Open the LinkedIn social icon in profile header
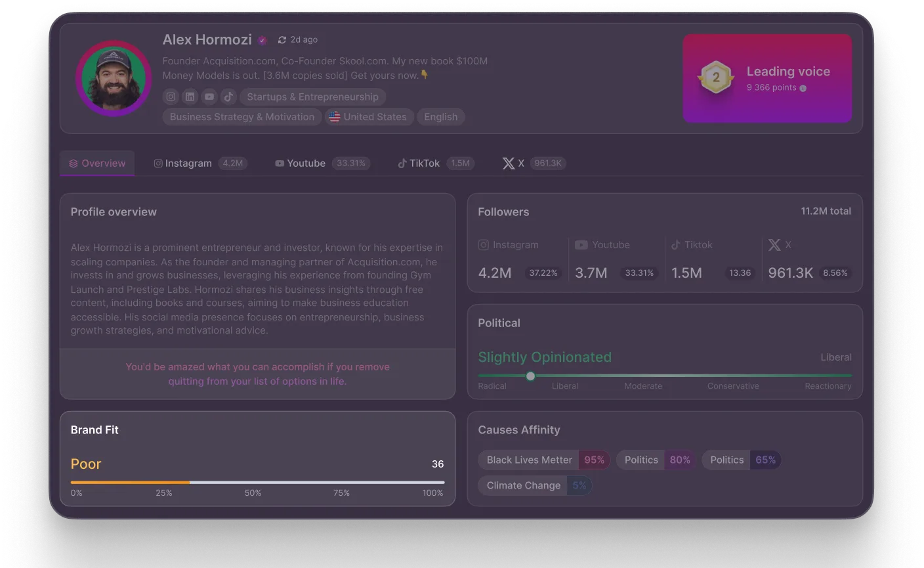The image size is (924, 568). (190, 97)
